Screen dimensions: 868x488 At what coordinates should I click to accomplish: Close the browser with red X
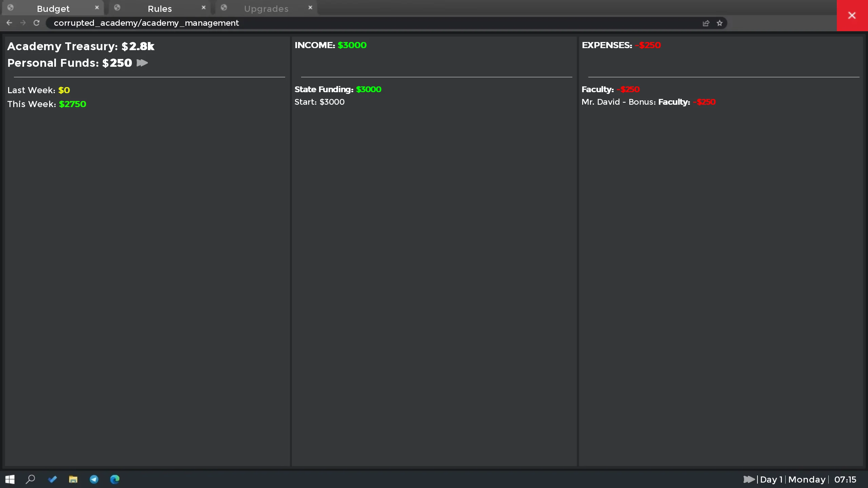click(x=852, y=15)
